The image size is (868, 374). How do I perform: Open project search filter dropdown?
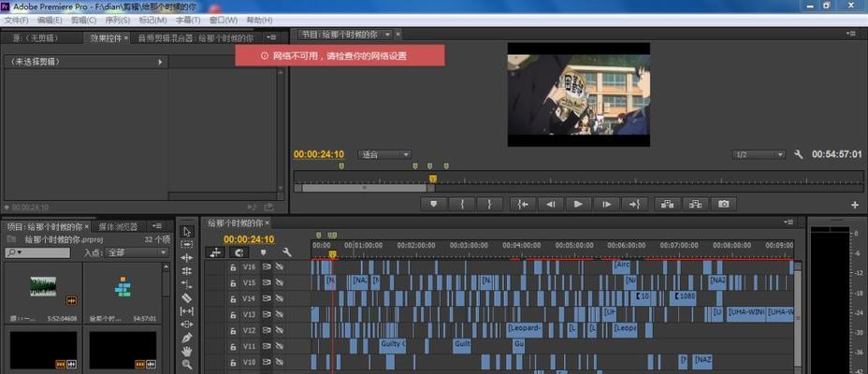click(14, 252)
